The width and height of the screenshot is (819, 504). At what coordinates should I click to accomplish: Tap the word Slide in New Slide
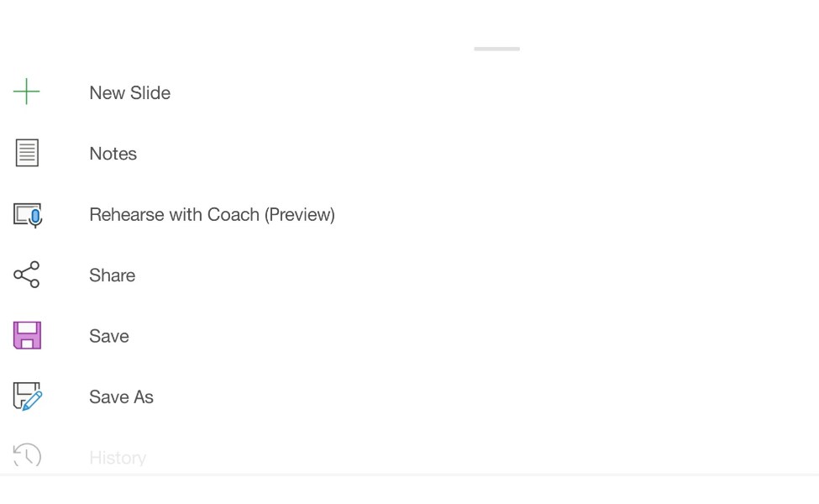(150, 93)
